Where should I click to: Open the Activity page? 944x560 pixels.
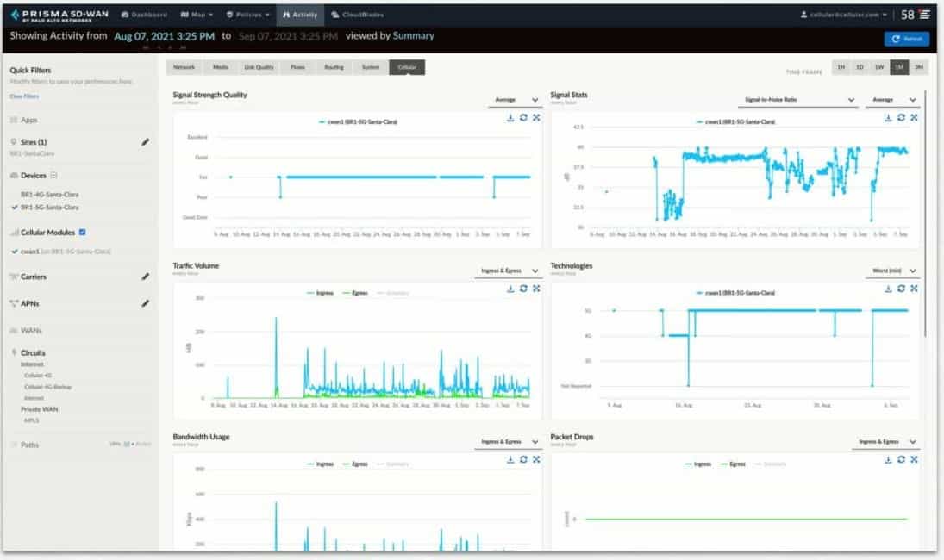(300, 15)
